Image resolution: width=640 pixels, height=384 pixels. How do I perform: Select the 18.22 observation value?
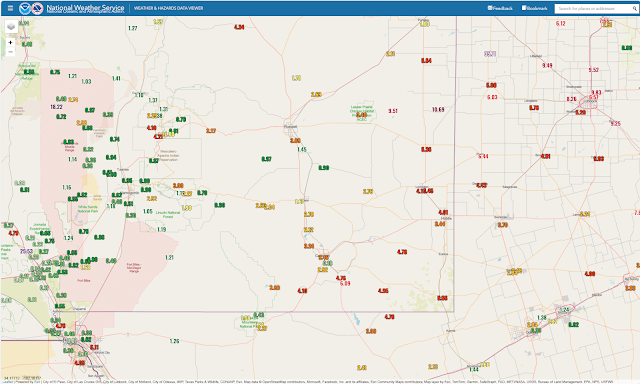pos(56,107)
